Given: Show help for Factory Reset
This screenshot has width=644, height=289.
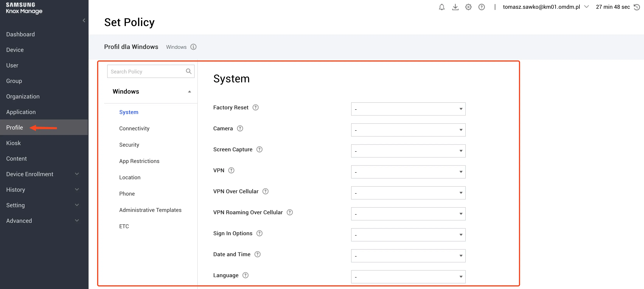Looking at the screenshot, I should [x=255, y=107].
